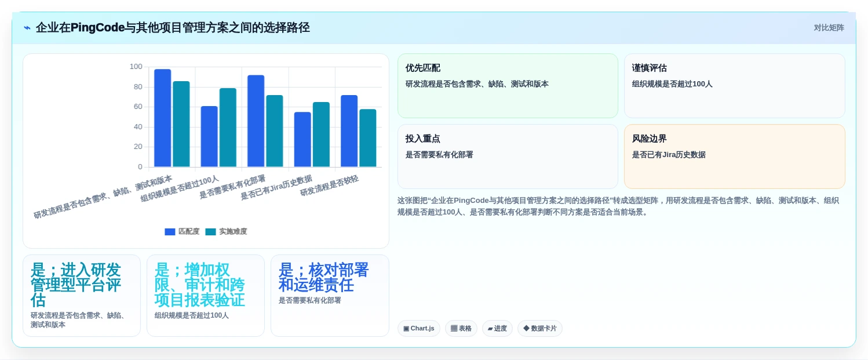The image size is (868, 360).
Task: Click the 表格 tag chip
Action: click(461, 329)
